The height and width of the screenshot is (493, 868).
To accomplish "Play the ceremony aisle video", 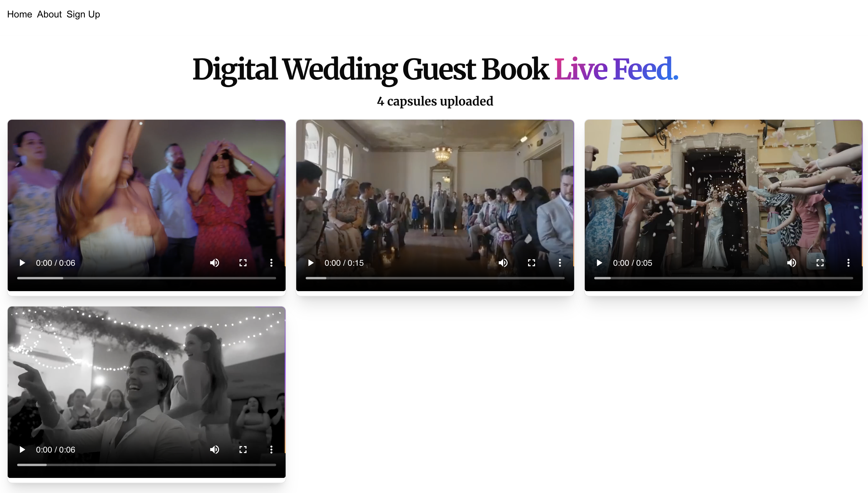I will tap(311, 263).
